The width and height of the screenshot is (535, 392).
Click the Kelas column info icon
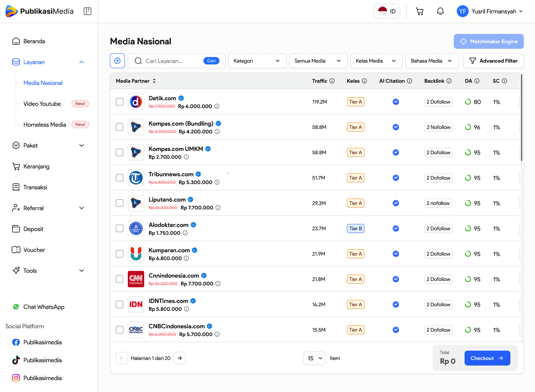[x=364, y=81]
